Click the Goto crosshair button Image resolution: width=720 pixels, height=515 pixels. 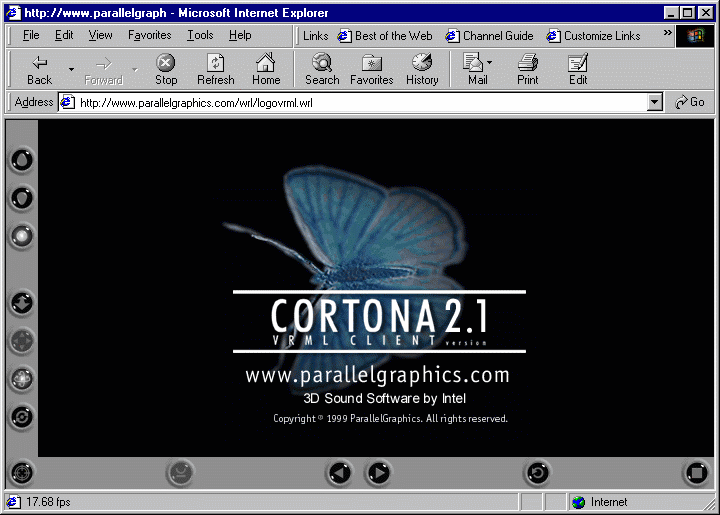point(22,473)
